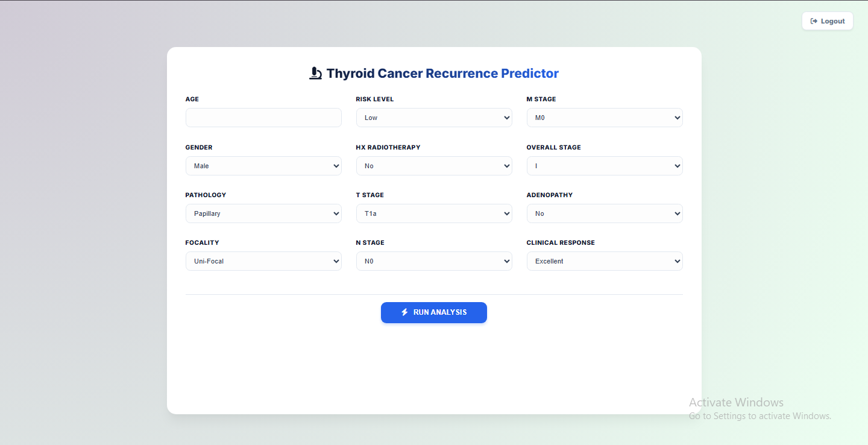Screen dimensions: 868x445
Task: Expand the Overall Stage dropdown
Action: [x=605, y=166]
